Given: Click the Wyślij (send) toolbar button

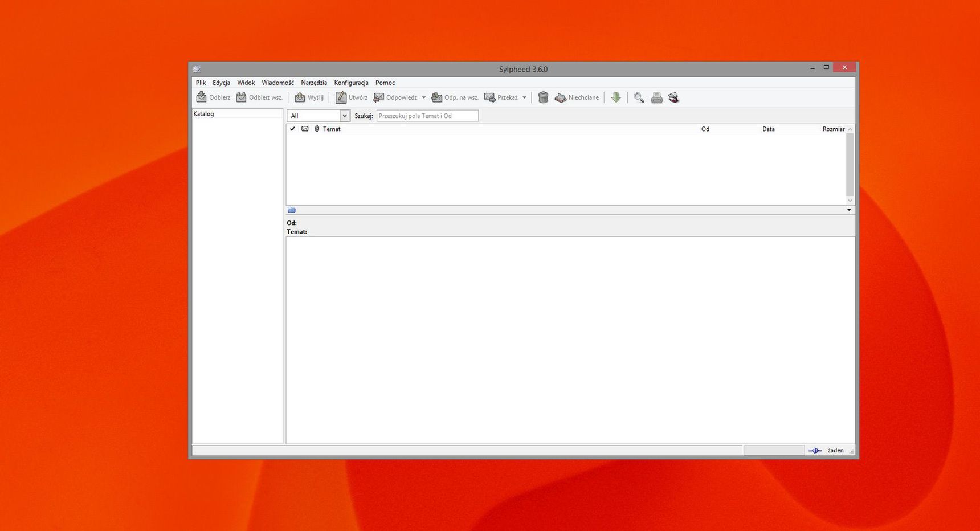Looking at the screenshot, I should [x=309, y=97].
